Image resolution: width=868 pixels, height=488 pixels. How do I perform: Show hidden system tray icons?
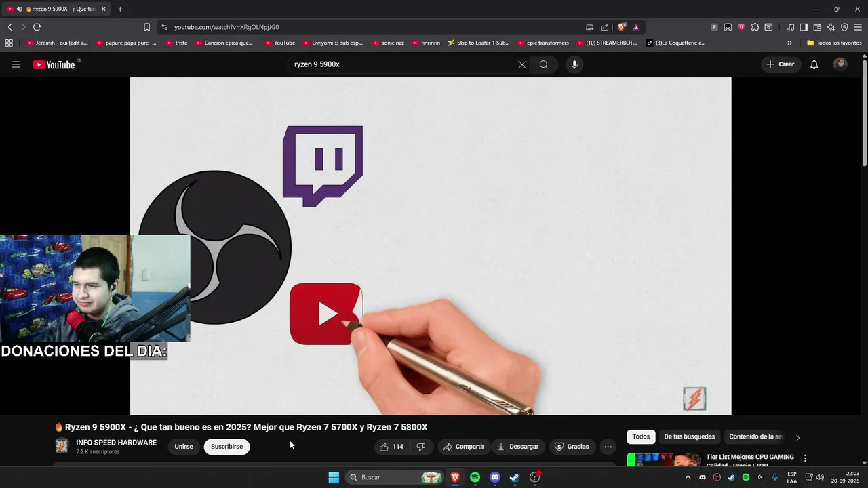point(688,477)
